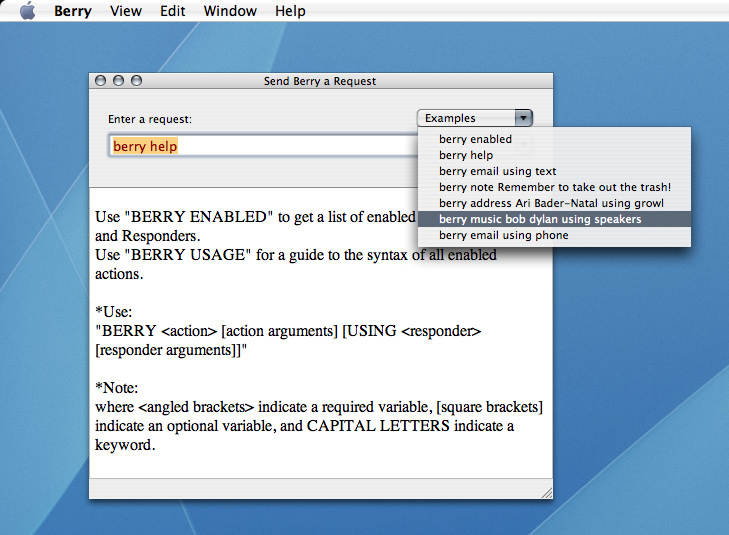Click the 'Enter a request:' label

pos(150,119)
